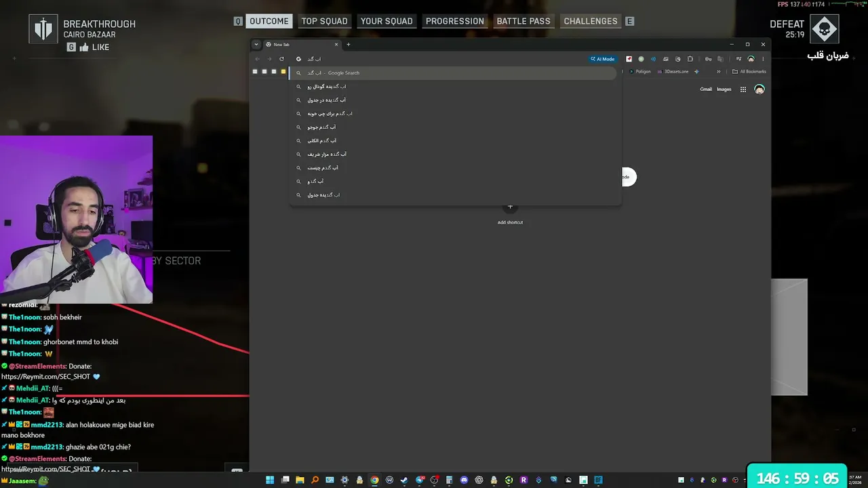This screenshot has height=488, width=868.
Task: Reload the Chrome page
Action: coord(281,59)
